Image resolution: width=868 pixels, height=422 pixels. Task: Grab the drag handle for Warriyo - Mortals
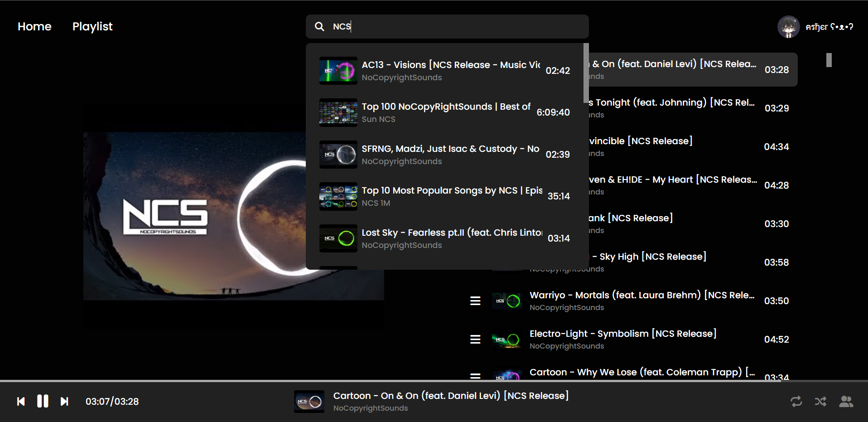[x=475, y=301]
